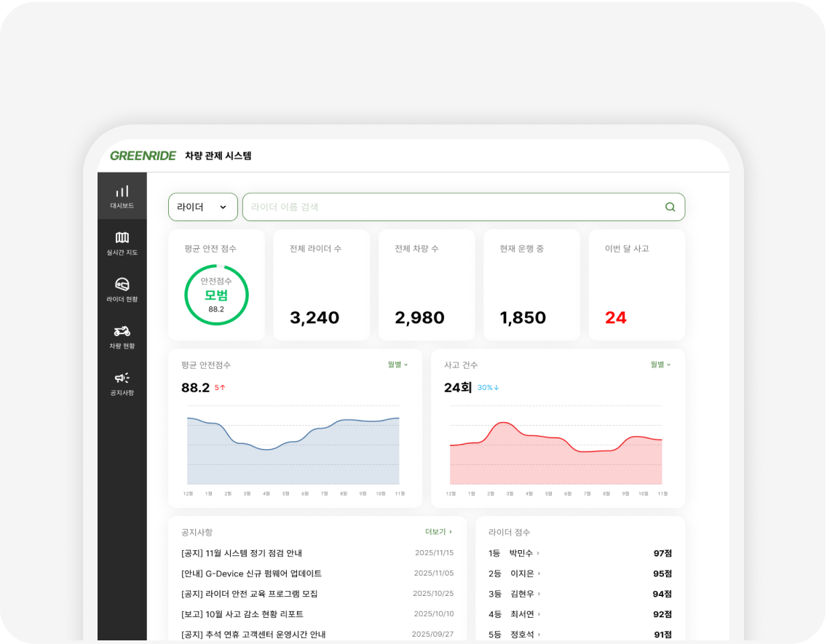Open 월별 dropdown on 사고 건수 chart
This screenshot has width=827, height=644.
click(x=660, y=365)
